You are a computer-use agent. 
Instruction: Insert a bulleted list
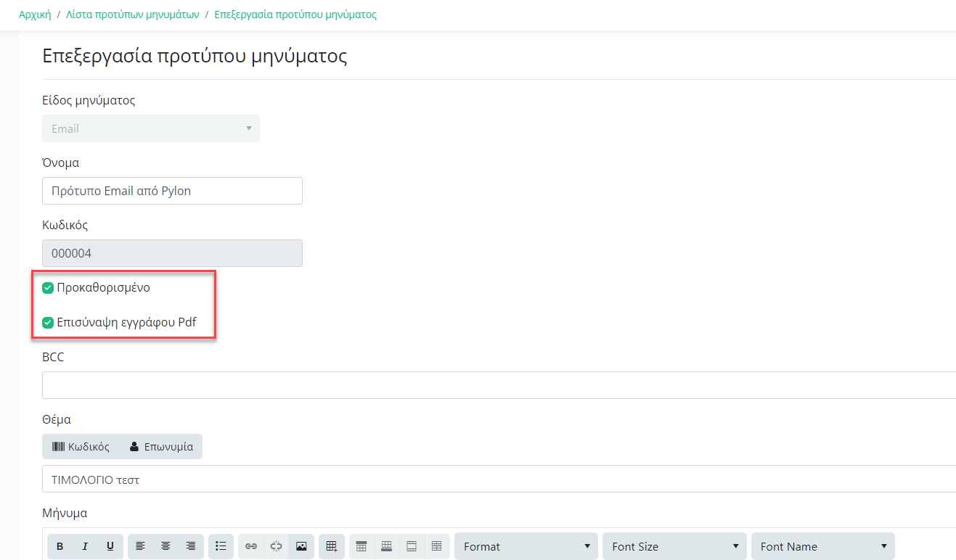pos(221,546)
